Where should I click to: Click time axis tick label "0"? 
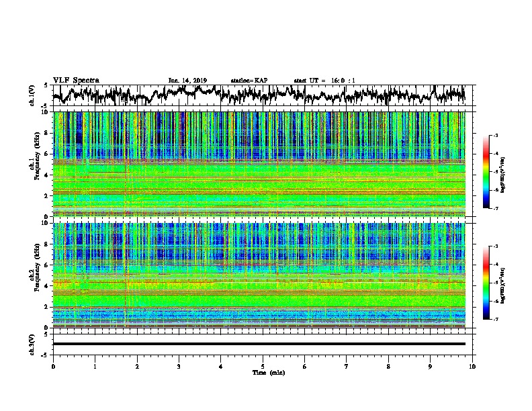point(53,367)
